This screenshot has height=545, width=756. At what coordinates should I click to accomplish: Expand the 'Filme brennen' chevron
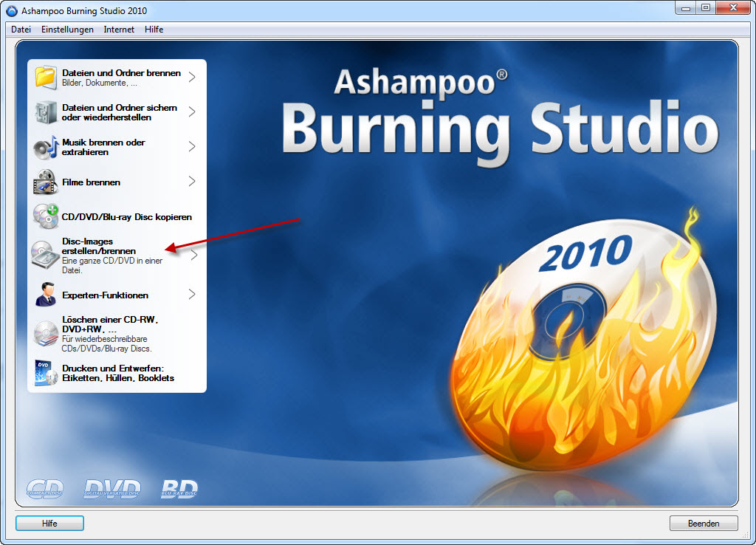click(x=192, y=182)
